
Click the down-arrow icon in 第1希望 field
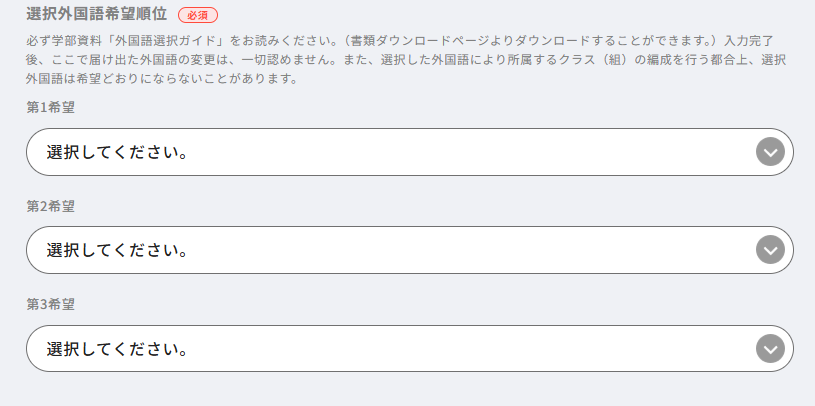(x=769, y=152)
